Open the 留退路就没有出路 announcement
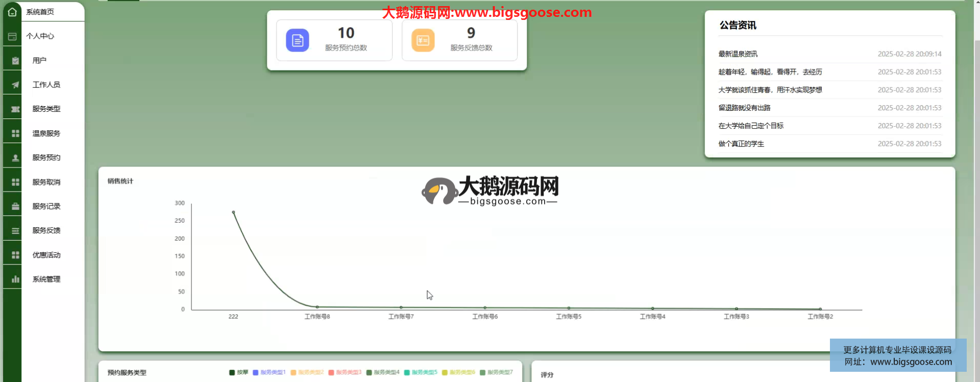The width and height of the screenshot is (980, 382). 744,108
